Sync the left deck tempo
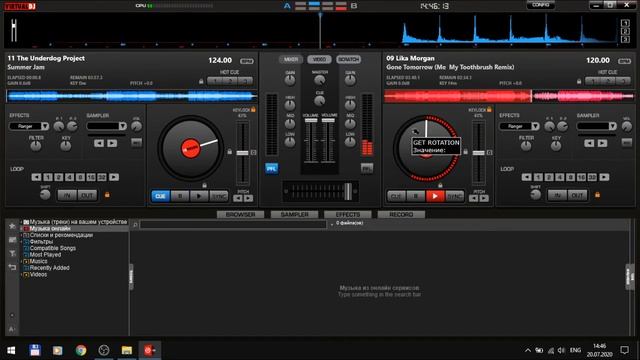The width and height of the screenshot is (640, 360). [219, 196]
